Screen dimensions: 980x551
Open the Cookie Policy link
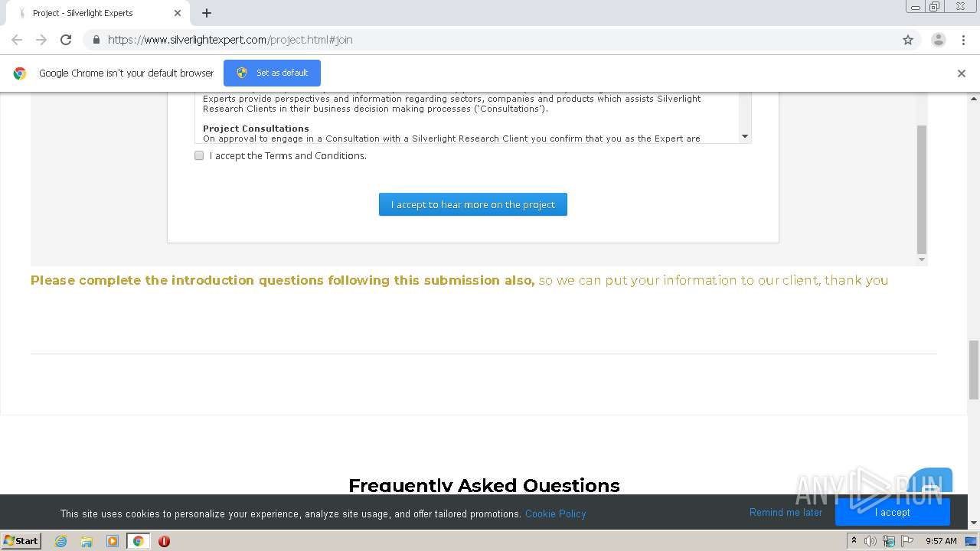click(x=556, y=514)
